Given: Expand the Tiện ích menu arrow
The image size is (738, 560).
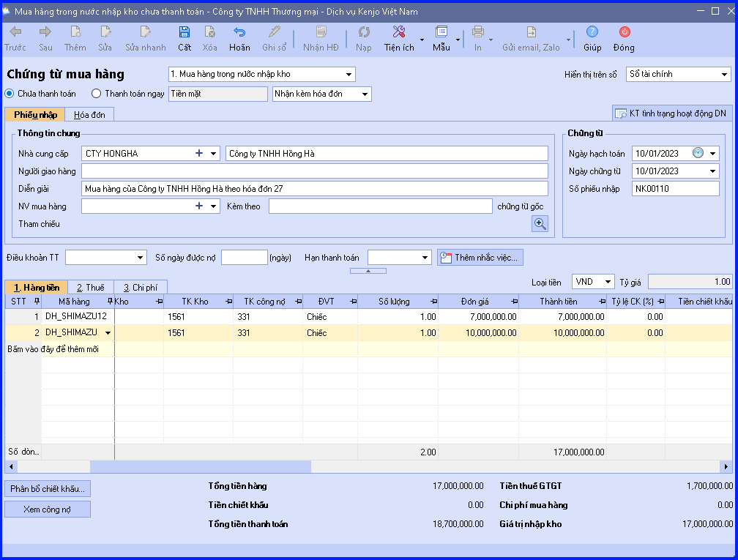Looking at the screenshot, I should 422,40.
